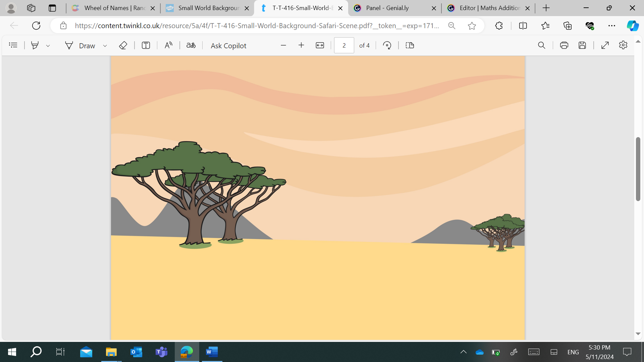The height and width of the screenshot is (362, 644).
Task: Click the Print icon
Action: (x=564, y=45)
